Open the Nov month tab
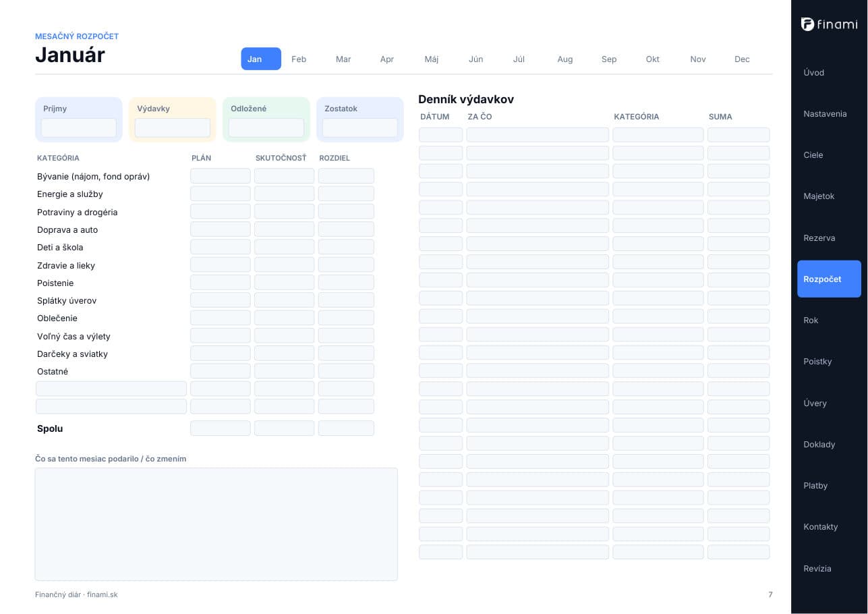868x614 pixels. click(698, 59)
